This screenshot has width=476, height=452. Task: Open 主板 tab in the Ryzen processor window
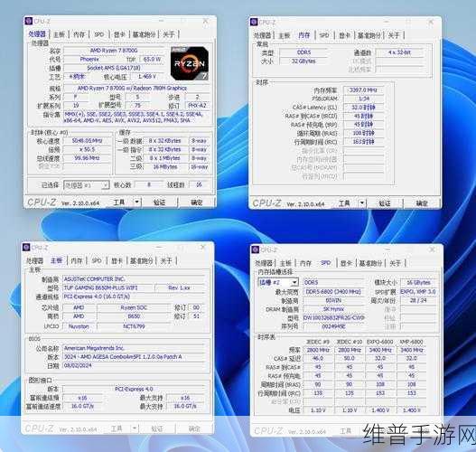pos(60,34)
